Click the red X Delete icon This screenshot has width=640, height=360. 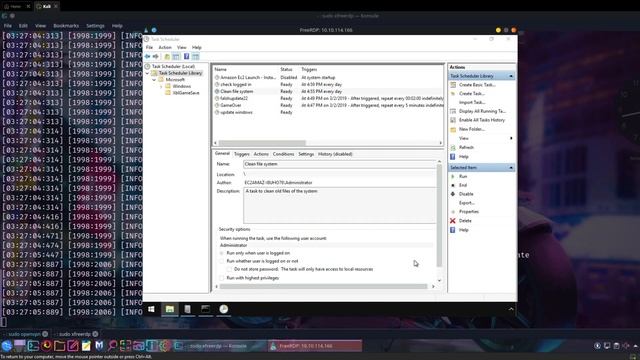(453, 221)
